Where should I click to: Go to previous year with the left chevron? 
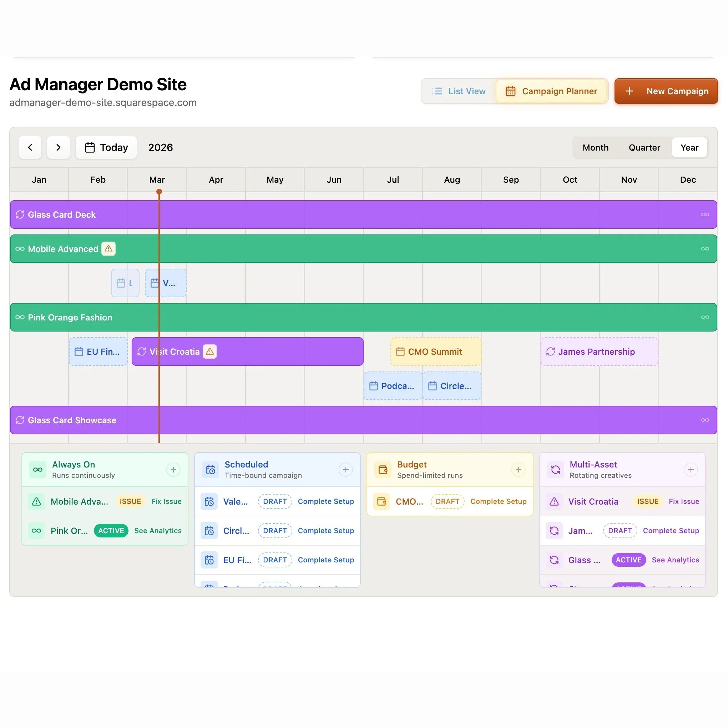pos(30,147)
